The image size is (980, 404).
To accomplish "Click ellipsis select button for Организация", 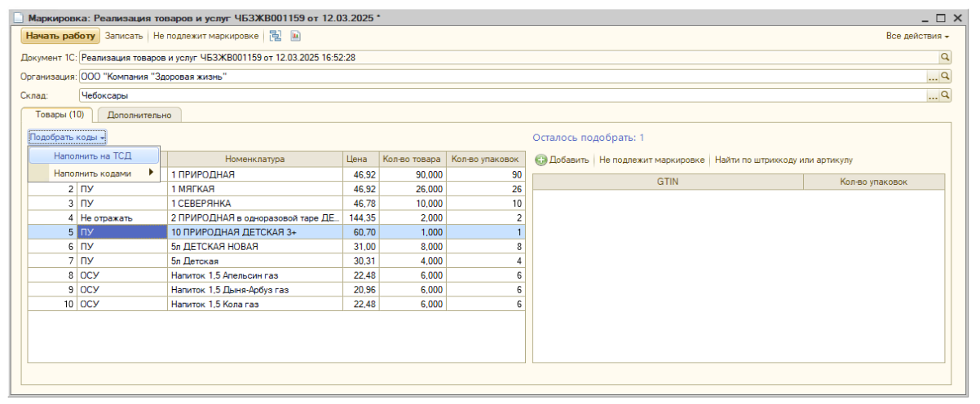I will [934, 76].
